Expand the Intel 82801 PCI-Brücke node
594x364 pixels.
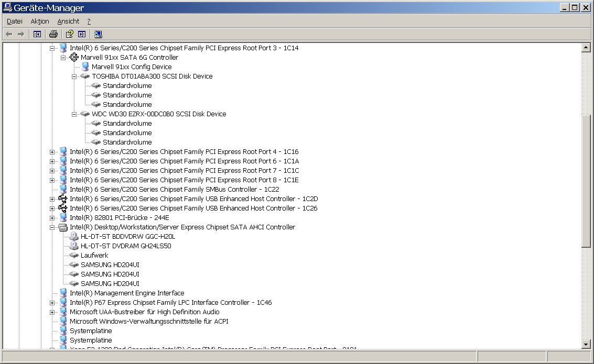coord(52,218)
